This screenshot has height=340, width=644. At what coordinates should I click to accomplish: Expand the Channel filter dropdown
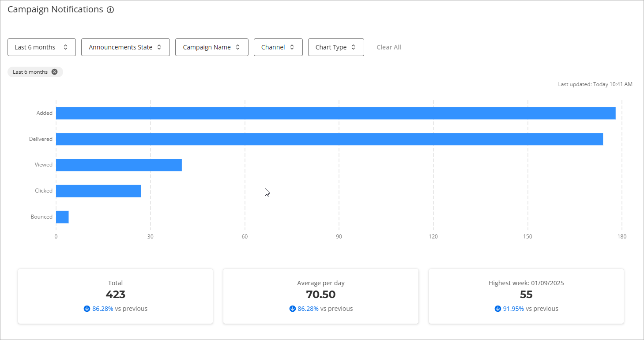click(278, 47)
